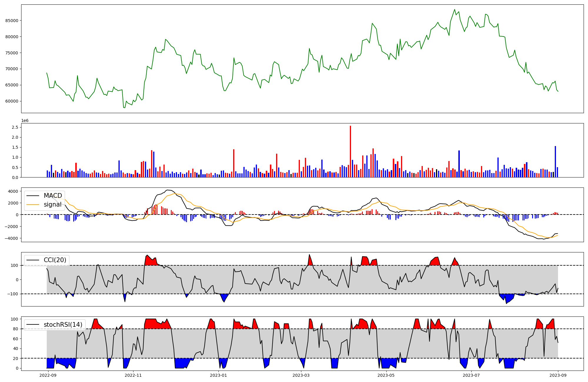Click the MACD legend entry
The height and width of the screenshot is (382, 588).
coord(53,196)
